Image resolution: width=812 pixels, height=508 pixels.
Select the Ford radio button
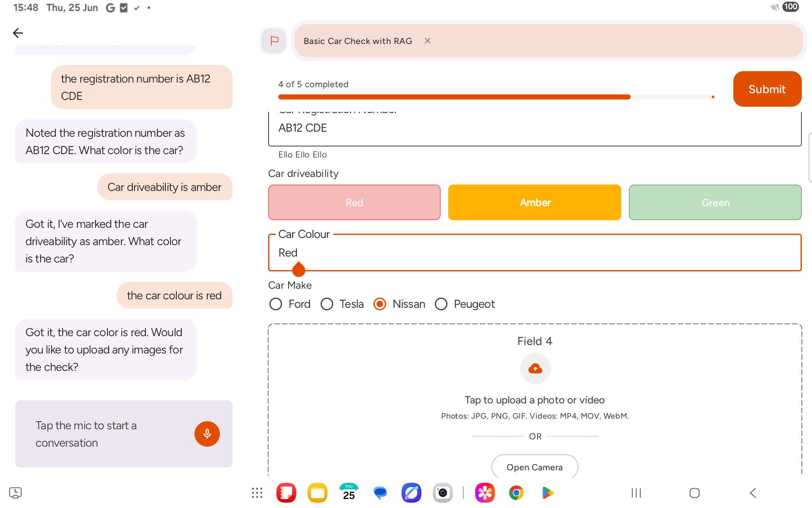pos(276,304)
